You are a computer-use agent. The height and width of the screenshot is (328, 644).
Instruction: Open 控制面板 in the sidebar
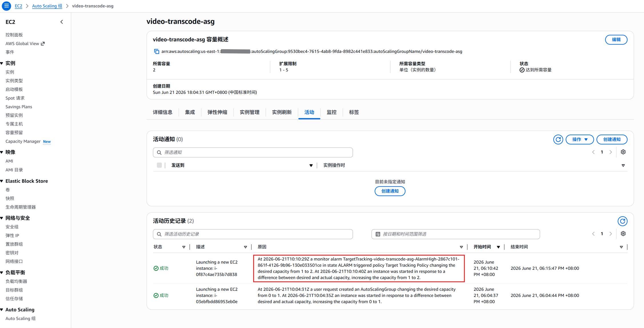(x=14, y=35)
